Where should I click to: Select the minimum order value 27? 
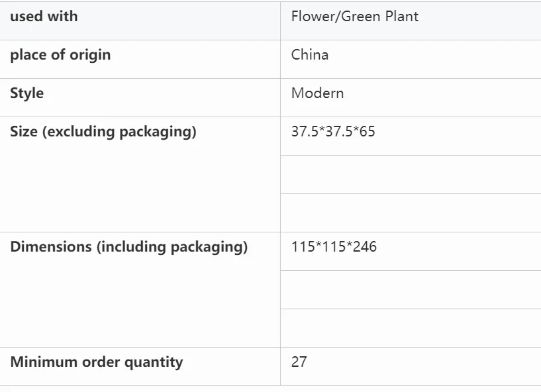tap(299, 362)
